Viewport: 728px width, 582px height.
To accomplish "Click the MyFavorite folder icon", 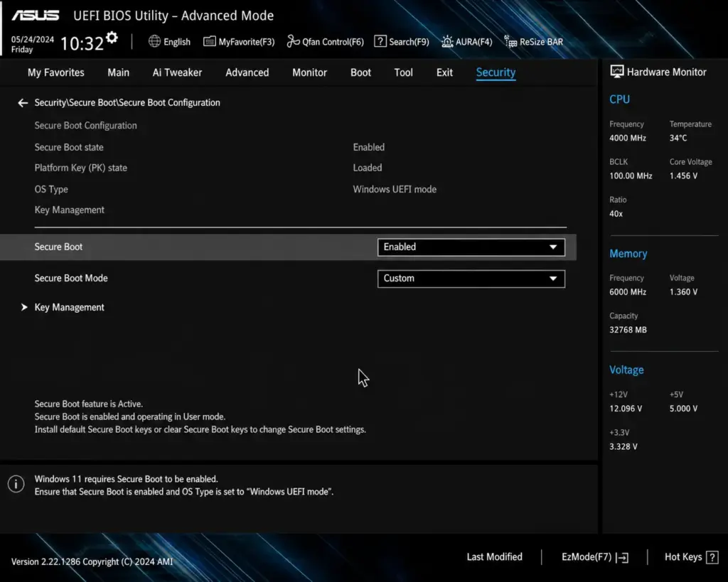I will click(210, 41).
